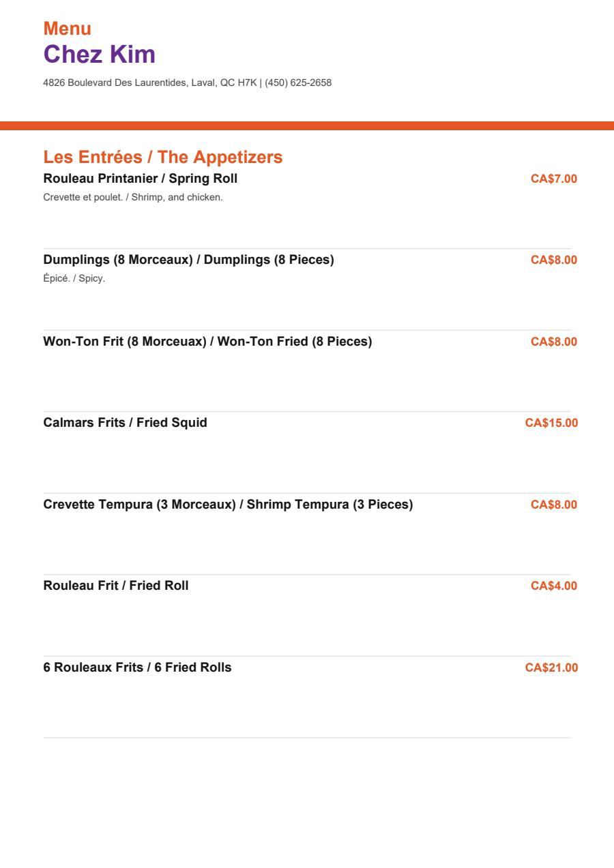Open the Rouleau Printanier / Spring Roll item
The height and width of the screenshot is (868, 614).
tap(141, 179)
